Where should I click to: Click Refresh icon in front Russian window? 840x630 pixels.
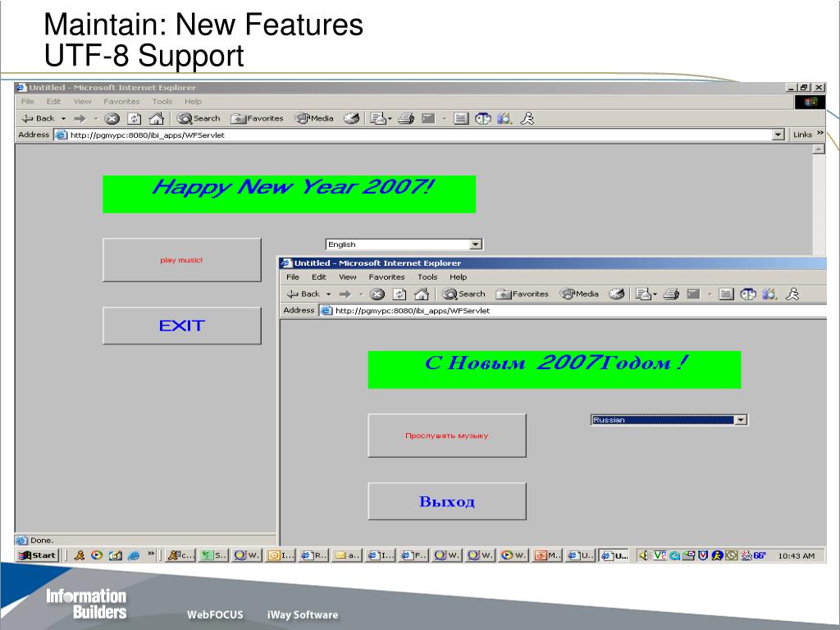tap(399, 294)
